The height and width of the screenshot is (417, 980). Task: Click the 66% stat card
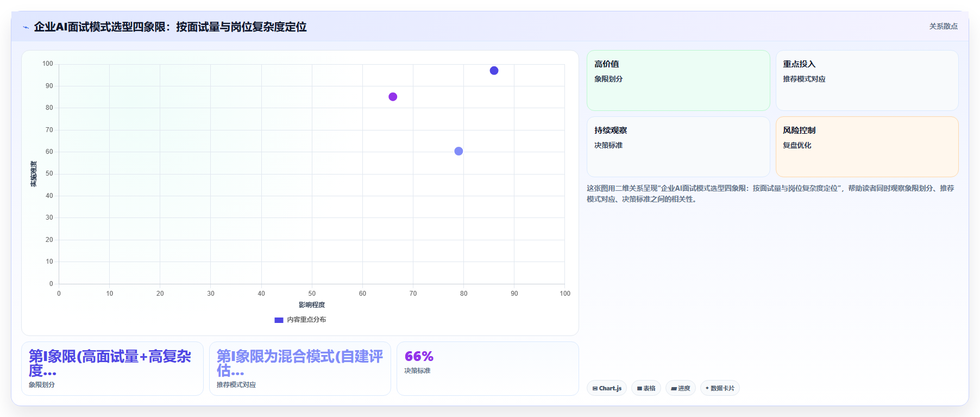click(487, 369)
